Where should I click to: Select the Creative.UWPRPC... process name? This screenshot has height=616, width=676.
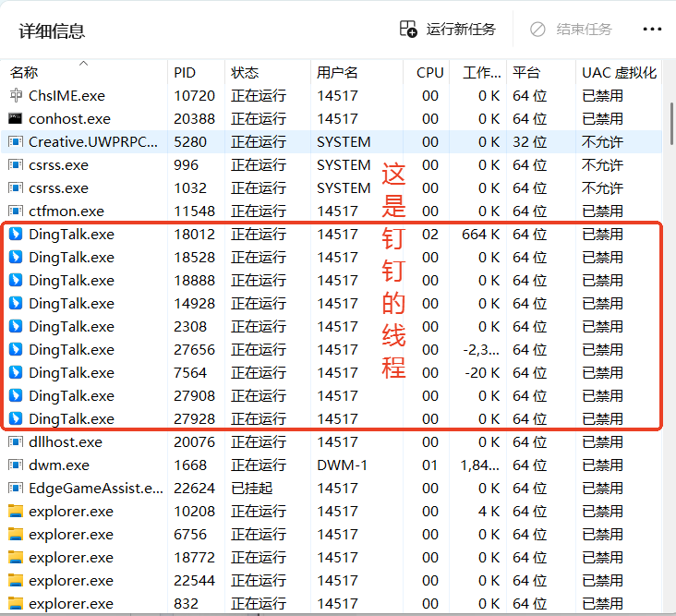[x=93, y=142]
